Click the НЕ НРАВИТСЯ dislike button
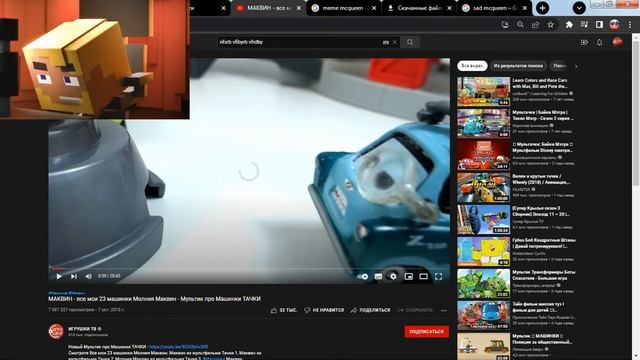This screenshot has width=640, height=360. coord(324,310)
